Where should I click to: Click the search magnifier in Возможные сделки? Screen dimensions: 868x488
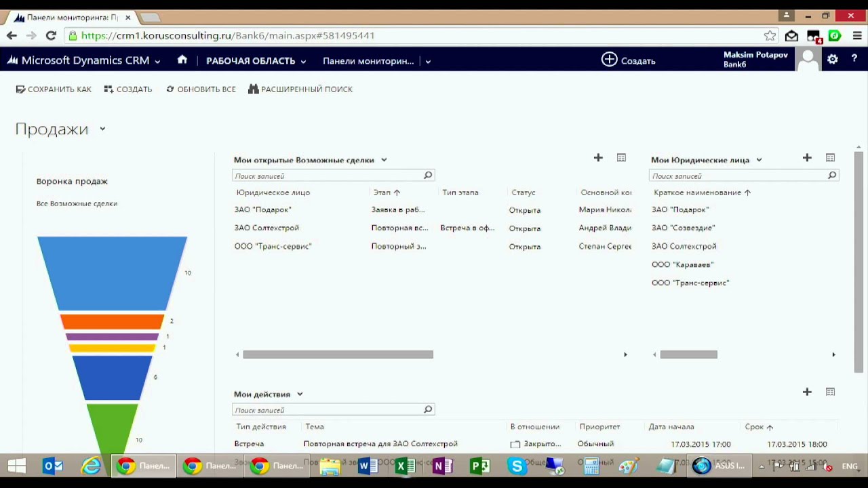point(428,176)
